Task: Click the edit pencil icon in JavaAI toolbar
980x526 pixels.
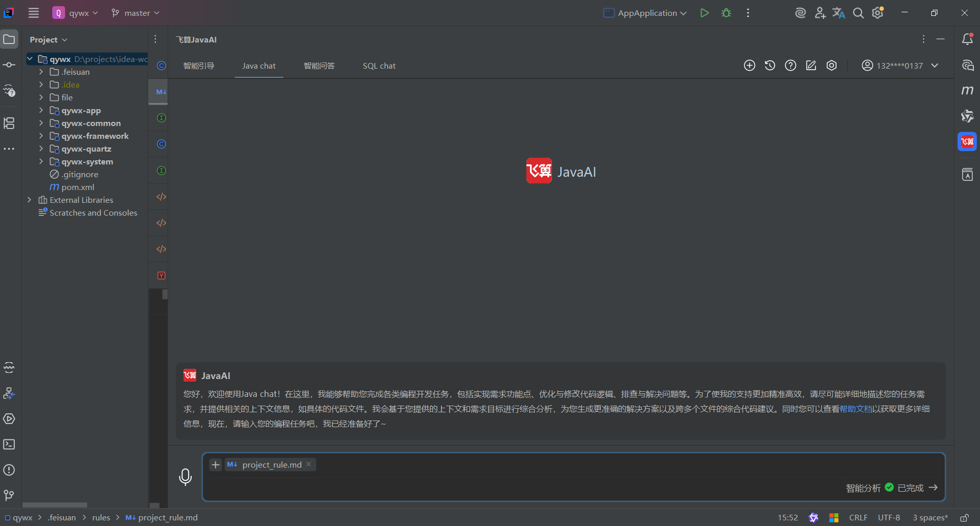Action: (811, 66)
